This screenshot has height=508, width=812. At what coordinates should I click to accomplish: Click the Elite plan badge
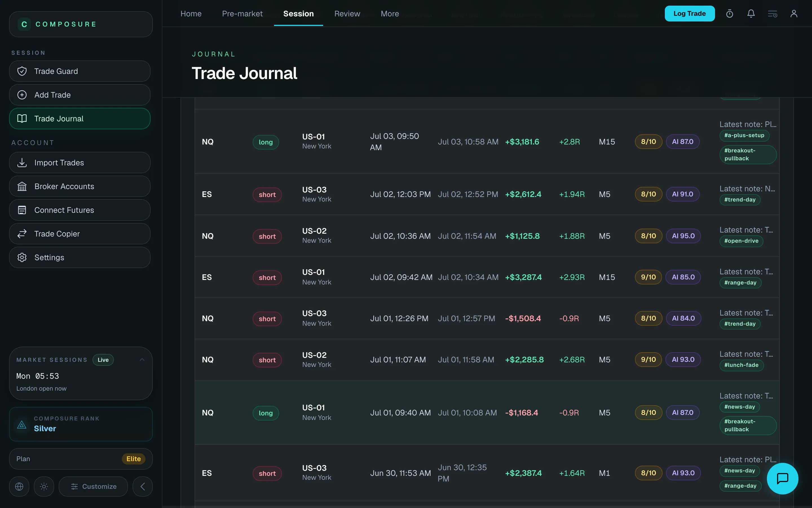(x=134, y=459)
